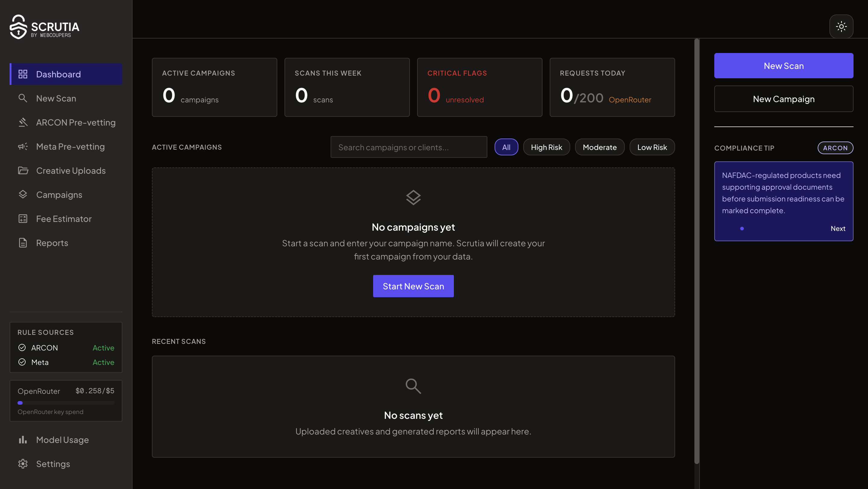Screen dimensions: 868x489
Task: Click the No campaigns yet heading
Action: tap(413, 227)
